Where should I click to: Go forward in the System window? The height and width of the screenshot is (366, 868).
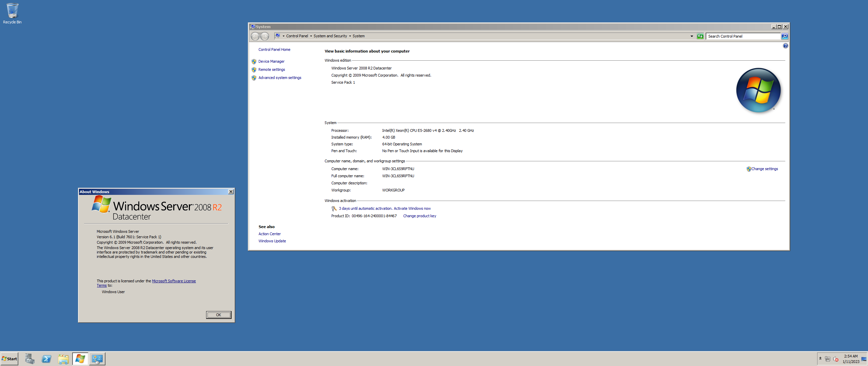point(264,36)
